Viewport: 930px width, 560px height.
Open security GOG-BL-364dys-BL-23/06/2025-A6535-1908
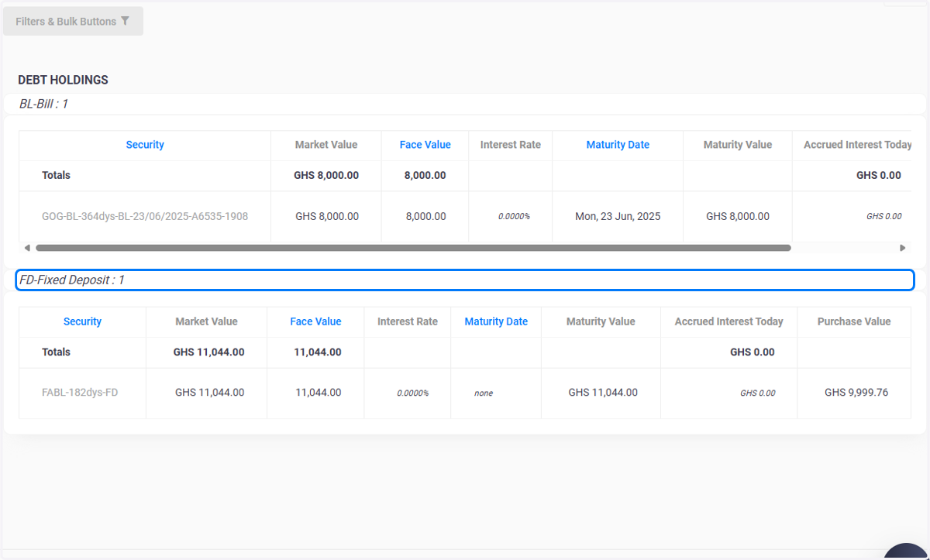coord(145,217)
